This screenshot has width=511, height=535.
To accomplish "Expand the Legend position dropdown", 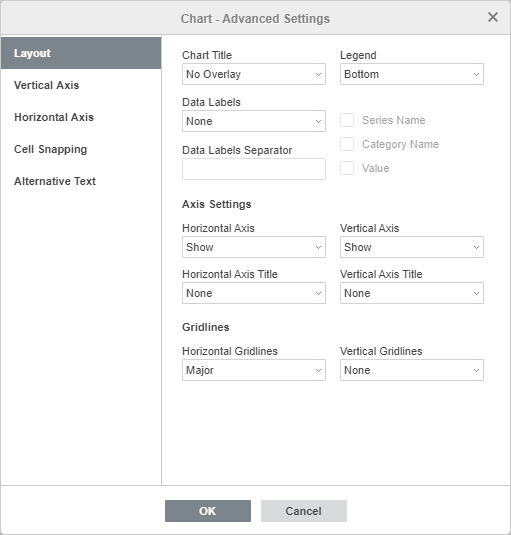I will pos(412,74).
